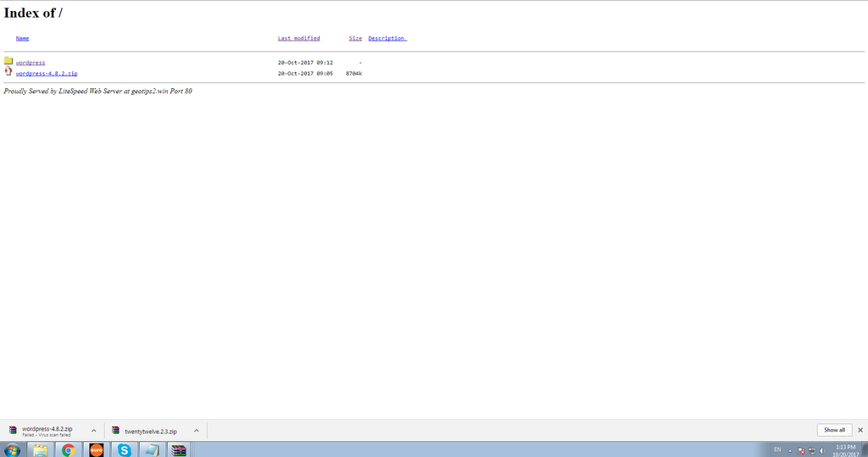Open the Windows Start menu
868x457 pixels.
(x=12, y=450)
